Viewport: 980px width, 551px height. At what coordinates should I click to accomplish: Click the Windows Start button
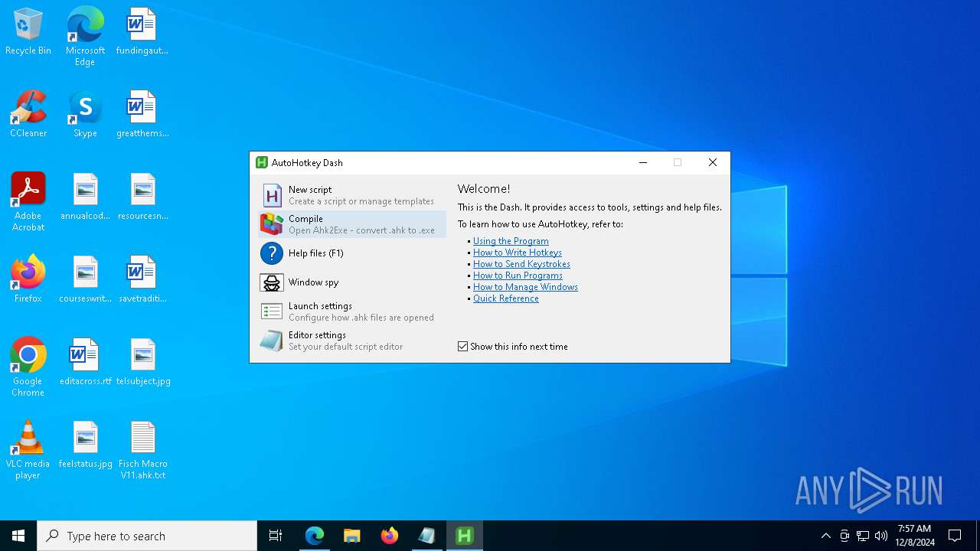pyautogui.click(x=18, y=536)
